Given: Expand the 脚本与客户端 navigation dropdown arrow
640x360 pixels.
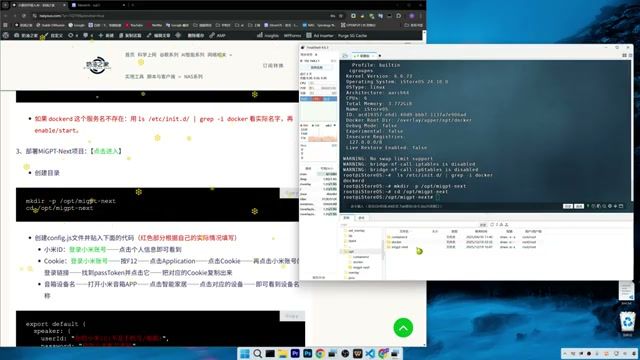Looking at the screenshot, I should pyautogui.click(x=180, y=77).
